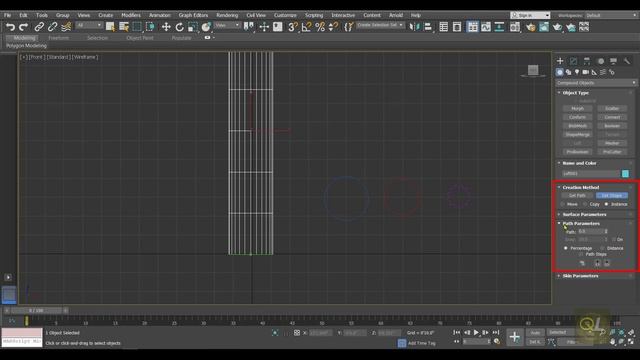Image resolution: width=640 pixels, height=360 pixels.
Task: Open Select by Name list icon
Action: pos(124,27)
